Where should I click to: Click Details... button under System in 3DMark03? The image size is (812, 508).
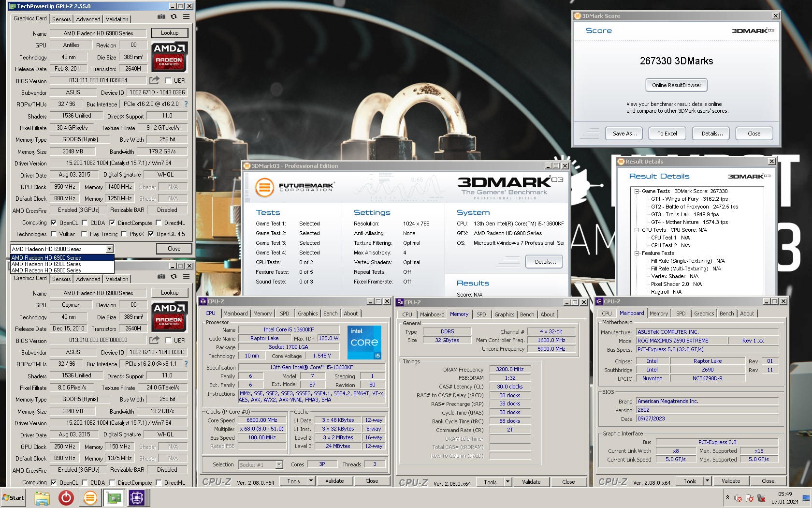545,262
